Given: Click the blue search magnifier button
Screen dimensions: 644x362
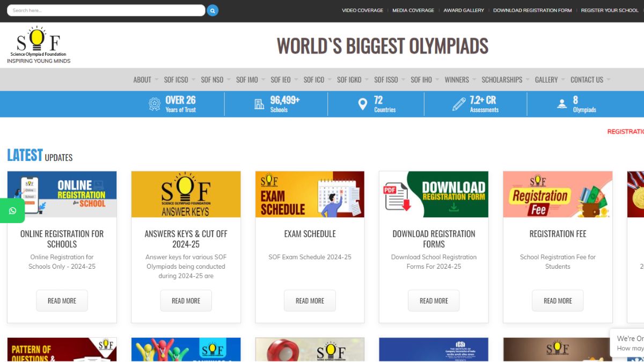Looking at the screenshot, I should pos(213,10).
